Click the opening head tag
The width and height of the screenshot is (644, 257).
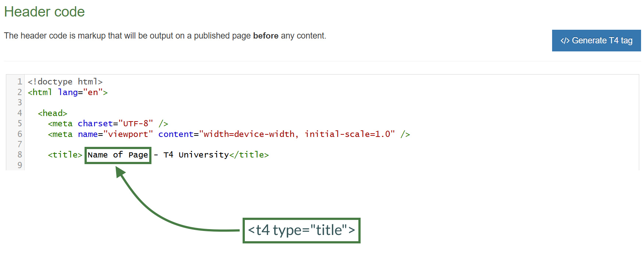tap(53, 113)
